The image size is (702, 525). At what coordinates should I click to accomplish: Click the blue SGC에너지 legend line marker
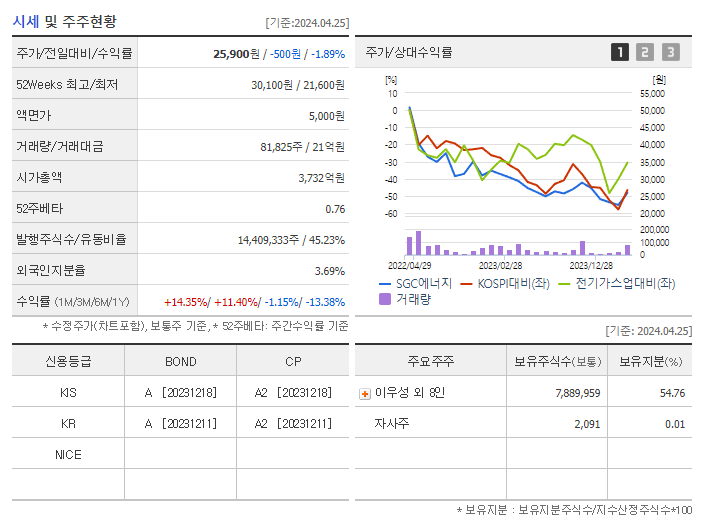tap(385, 284)
